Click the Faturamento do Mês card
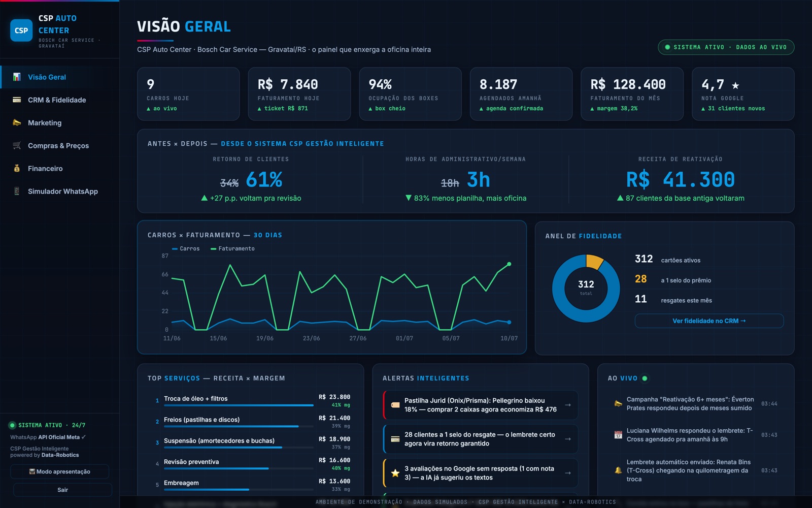812x508 pixels. 632,94
